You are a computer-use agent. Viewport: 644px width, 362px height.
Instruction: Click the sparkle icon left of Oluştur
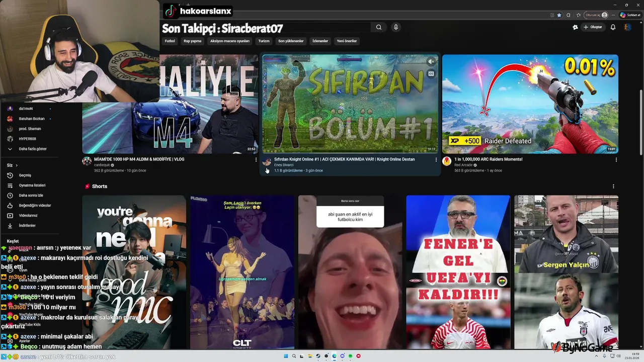tap(575, 27)
